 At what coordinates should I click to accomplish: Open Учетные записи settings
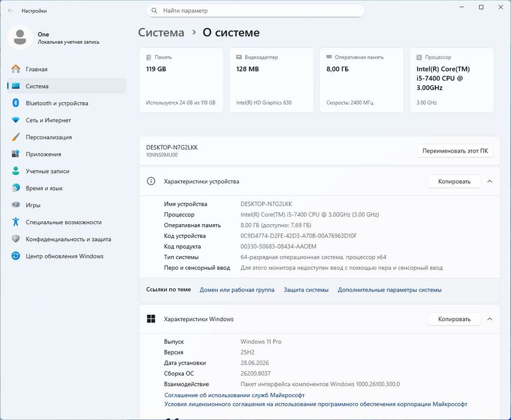67,171
